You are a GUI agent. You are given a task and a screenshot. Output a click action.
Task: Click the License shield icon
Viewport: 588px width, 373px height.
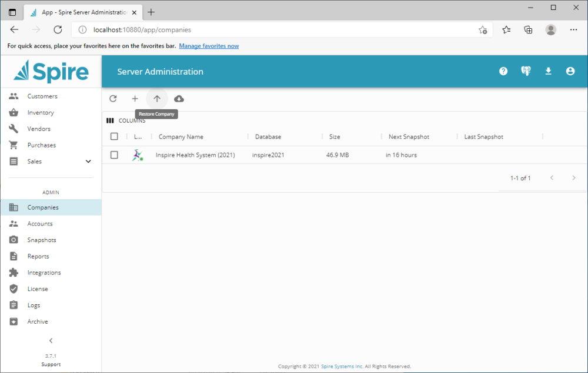pos(14,289)
